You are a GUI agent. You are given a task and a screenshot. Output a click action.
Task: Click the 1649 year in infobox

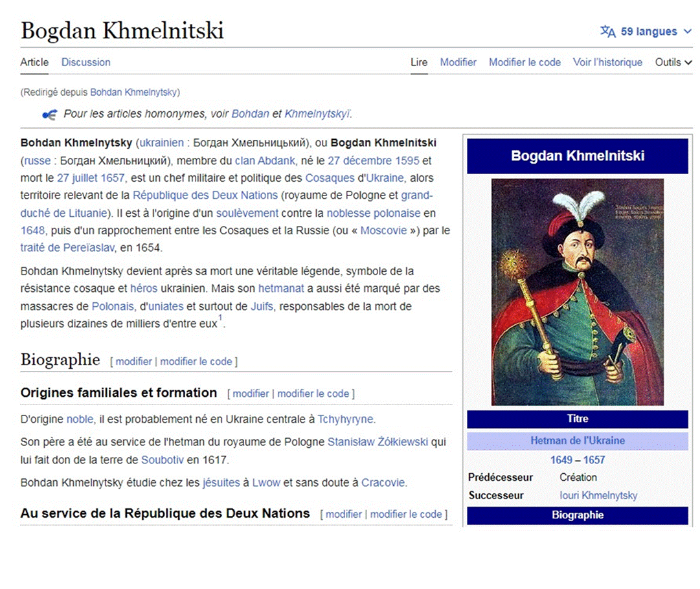(x=561, y=460)
